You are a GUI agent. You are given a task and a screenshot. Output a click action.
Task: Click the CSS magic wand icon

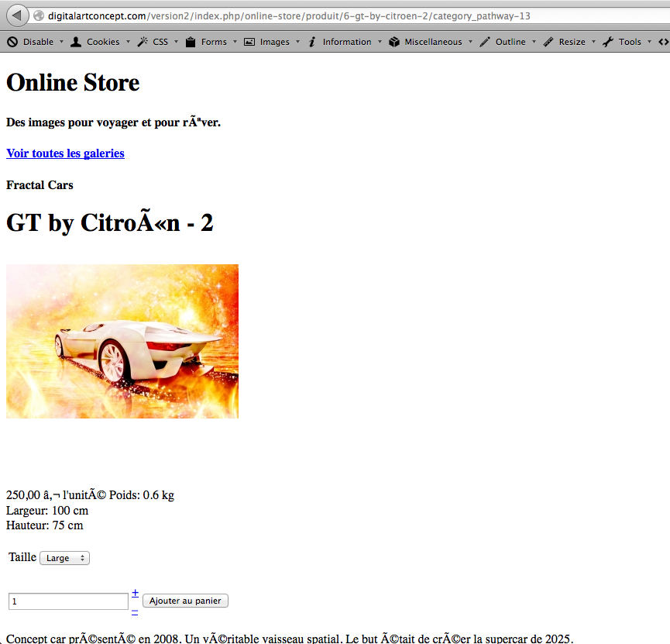pos(143,42)
